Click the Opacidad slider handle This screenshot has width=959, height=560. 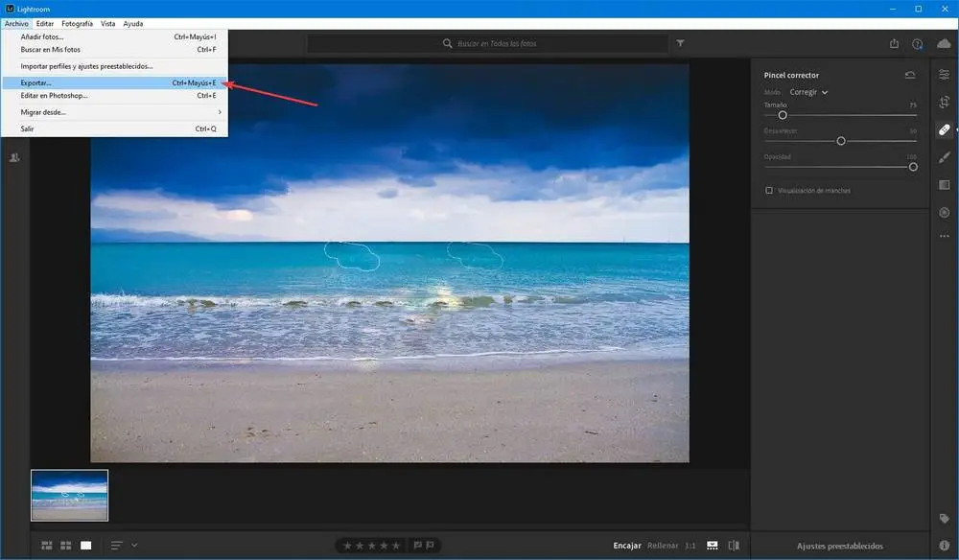click(913, 167)
